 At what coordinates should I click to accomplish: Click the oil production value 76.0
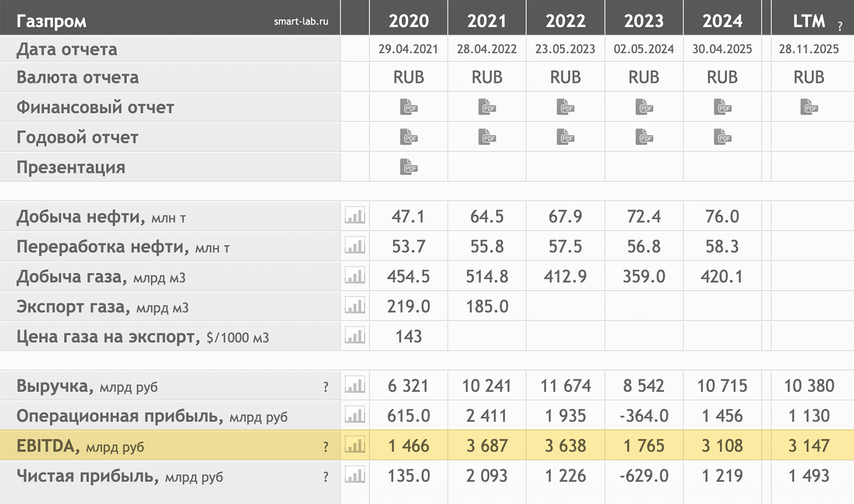point(723,216)
